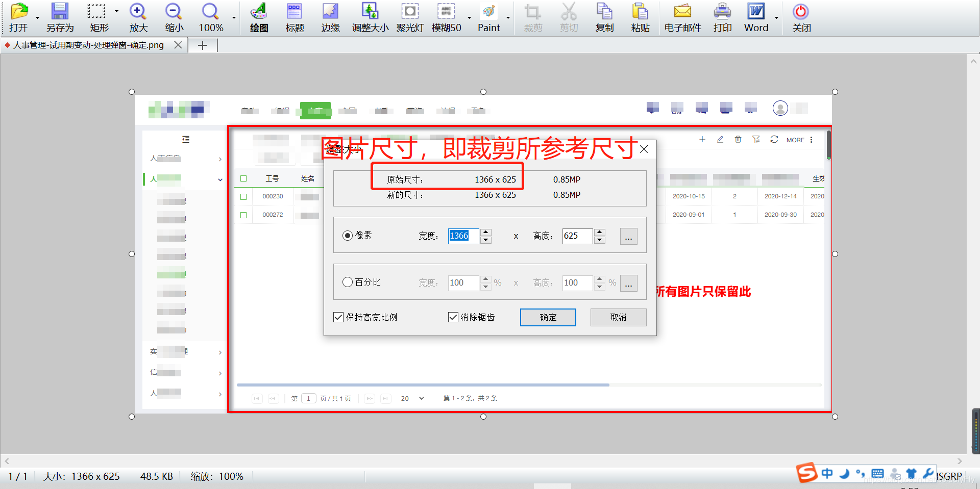Close the 调整大小 dialog with X
The width and height of the screenshot is (980, 489).
coord(644,149)
